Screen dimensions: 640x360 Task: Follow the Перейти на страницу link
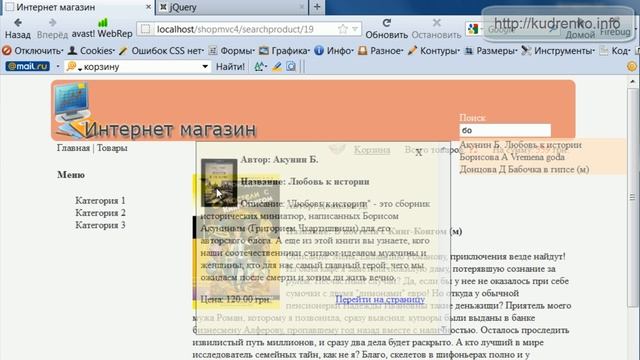click(380, 299)
